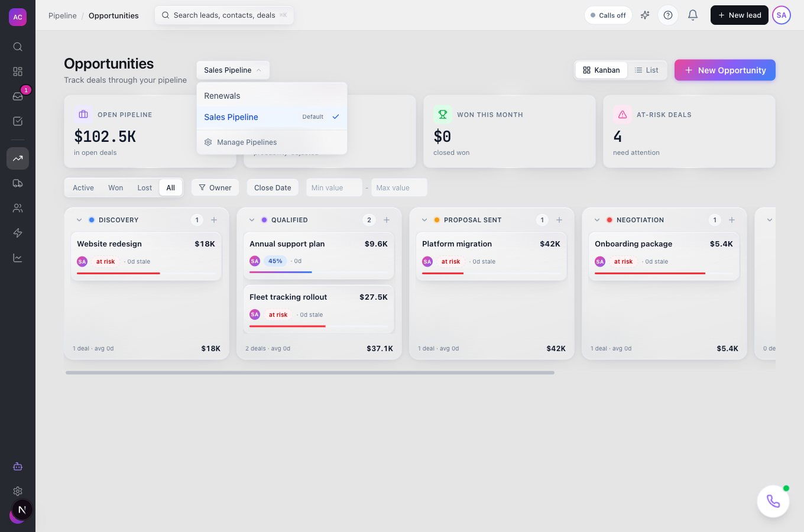This screenshot has width=804, height=532.
Task: Collapse the Qualified column
Action: pos(252,220)
